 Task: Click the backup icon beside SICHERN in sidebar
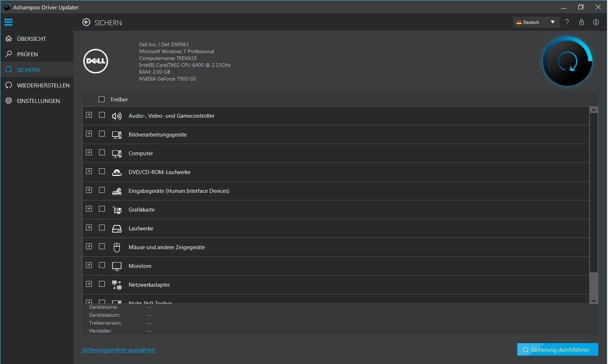(x=9, y=70)
